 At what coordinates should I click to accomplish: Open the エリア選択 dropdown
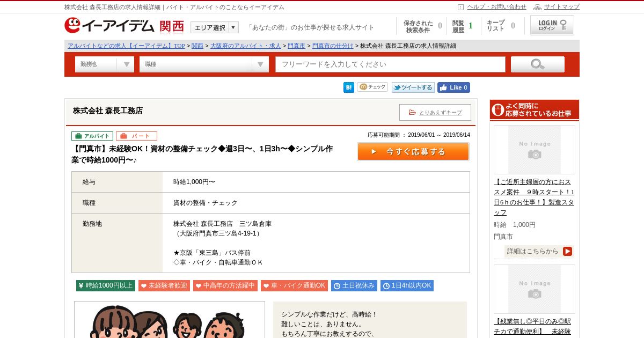pos(215,27)
